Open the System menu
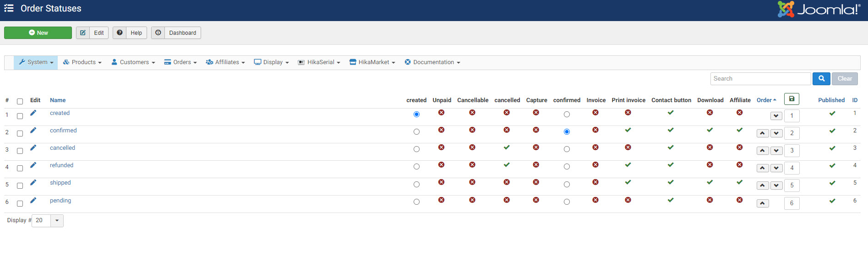Image resolution: width=868 pixels, height=273 pixels. coord(36,62)
